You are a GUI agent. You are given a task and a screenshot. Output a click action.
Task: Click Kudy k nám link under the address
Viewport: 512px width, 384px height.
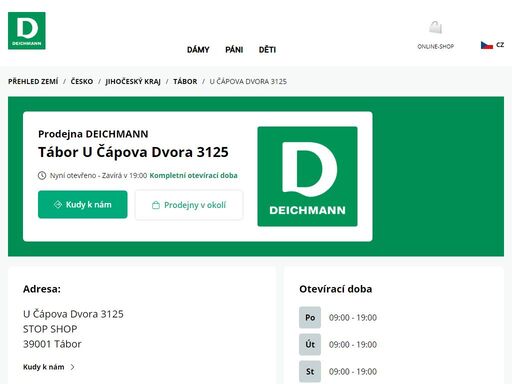tap(44, 367)
